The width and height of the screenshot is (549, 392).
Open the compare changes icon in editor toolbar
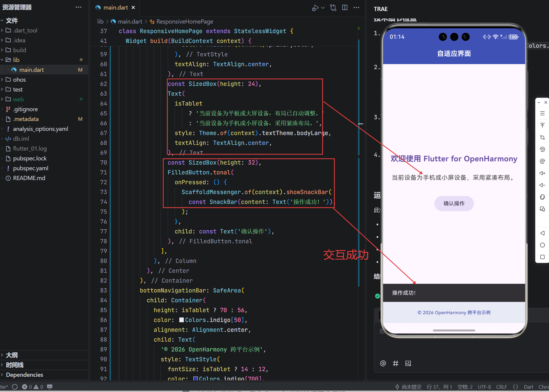tap(333, 8)
